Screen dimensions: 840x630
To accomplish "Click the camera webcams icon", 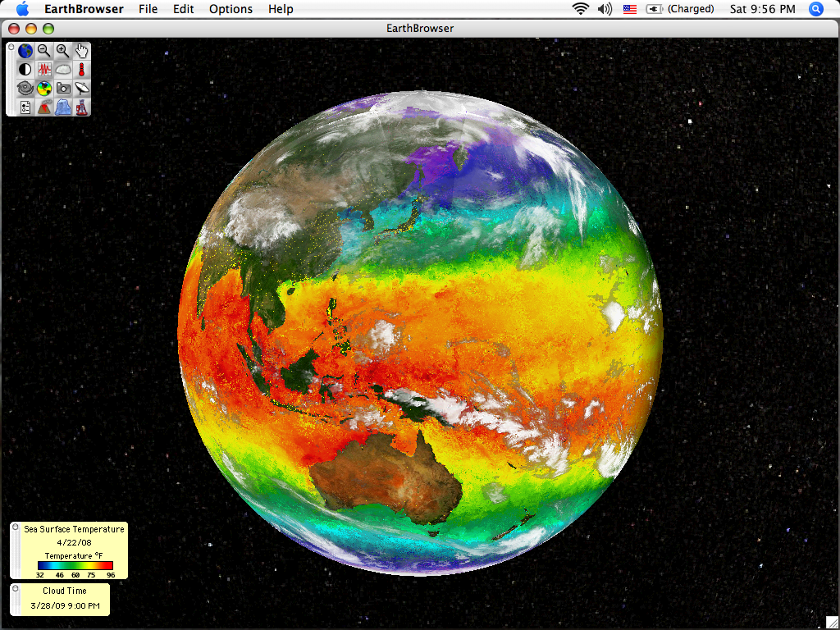I will tap(62, 89).
